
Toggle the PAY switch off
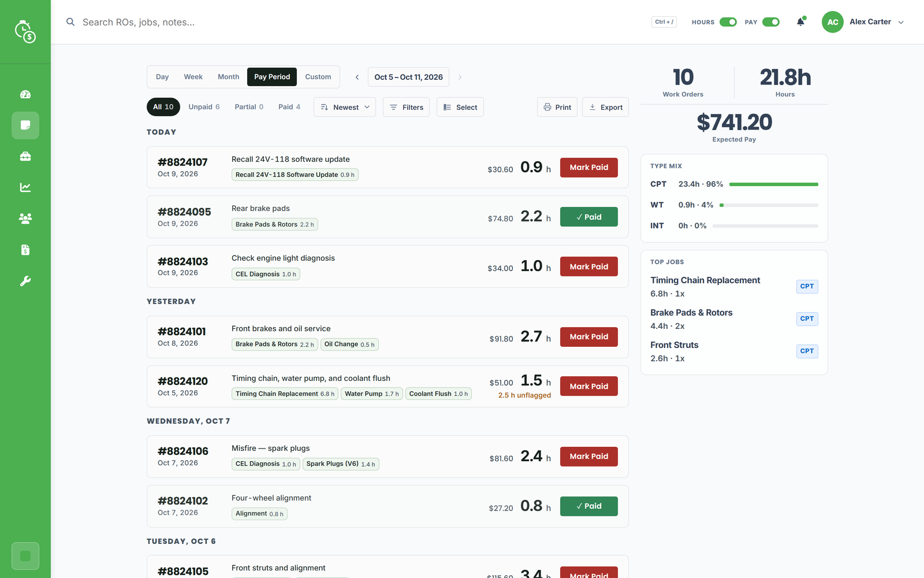pos(771,22)
